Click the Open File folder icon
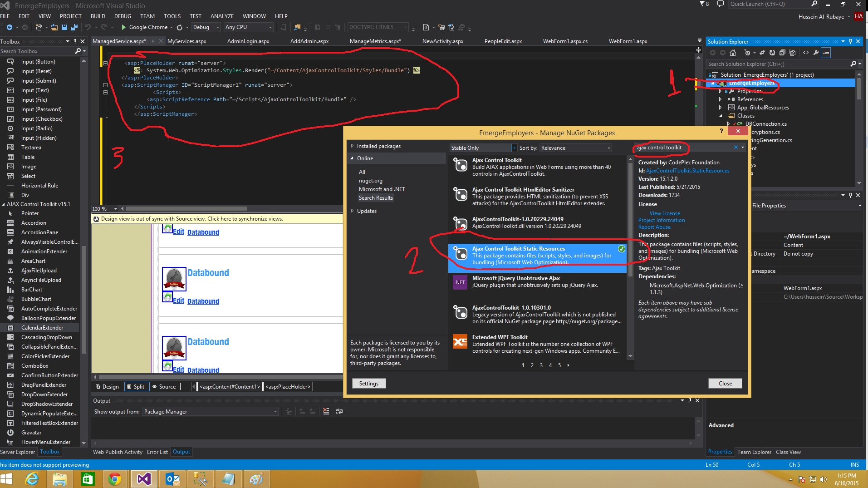Viewport: 868px width, 488px height. 54,27
